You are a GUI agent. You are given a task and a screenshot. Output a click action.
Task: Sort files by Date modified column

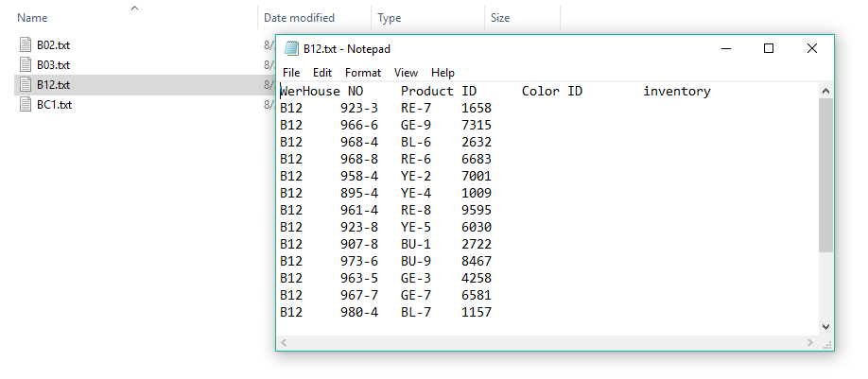click(299, 18)
